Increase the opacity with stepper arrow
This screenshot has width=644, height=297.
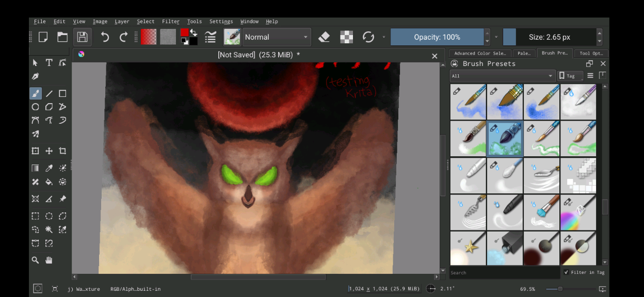click(487, 32)
